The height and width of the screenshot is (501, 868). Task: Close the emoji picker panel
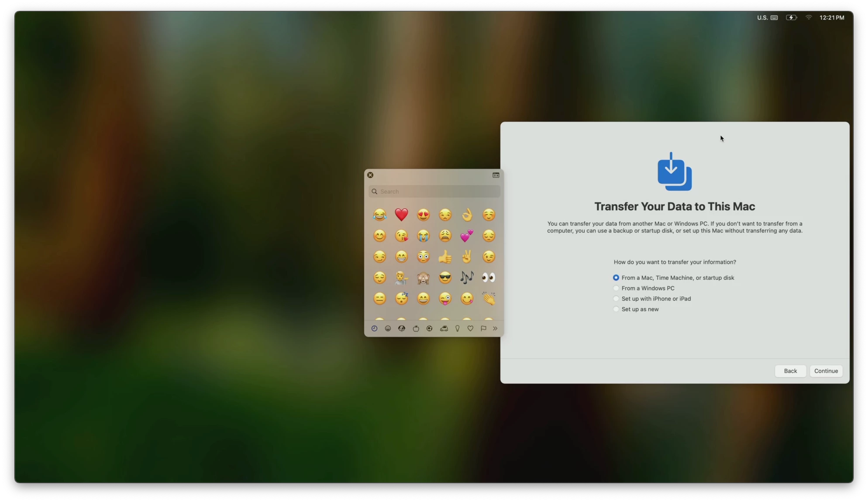[370, 175]
